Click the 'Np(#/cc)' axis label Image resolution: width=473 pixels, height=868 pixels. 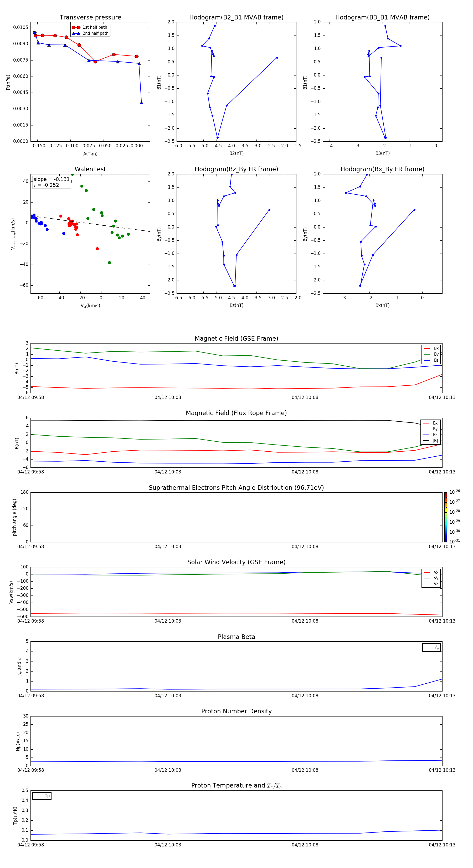point(18,741)
